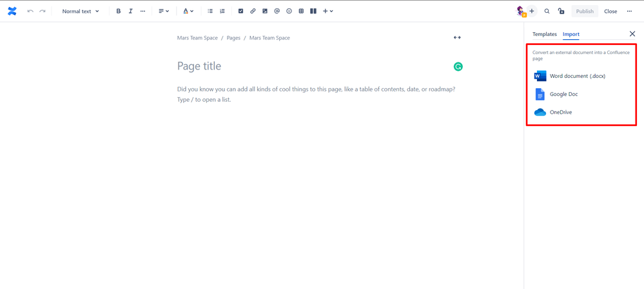The image size is (644, 289).
Task: Insert a table
Action: click(301, 12)
